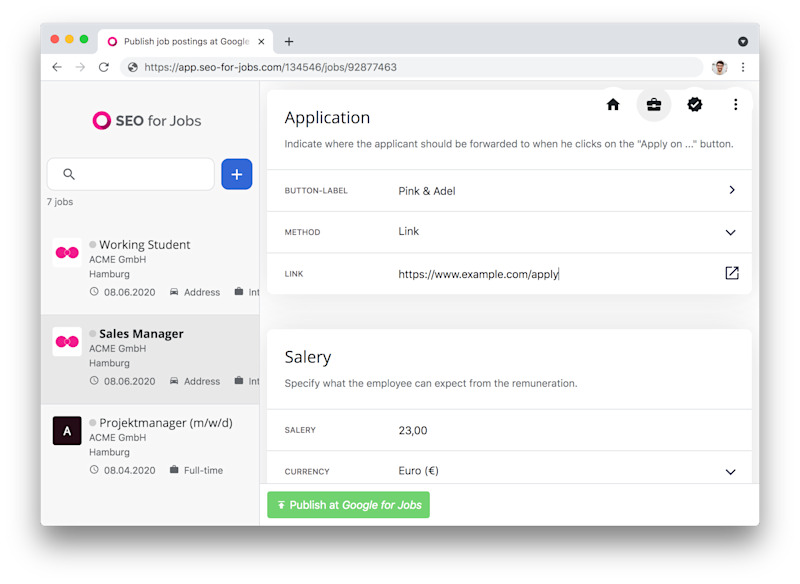
Task: Open the app's three-dot more menu
Action: [x=735, y=105]
